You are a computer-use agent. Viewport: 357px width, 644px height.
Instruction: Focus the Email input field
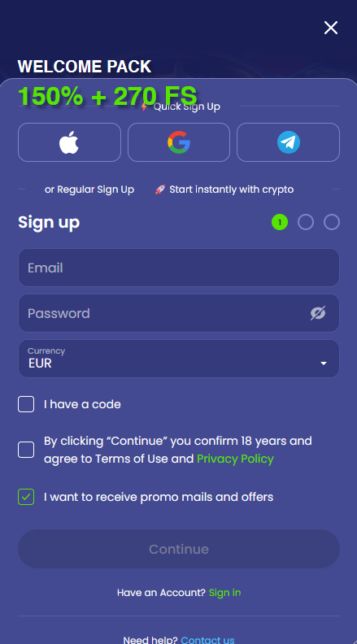[x=179, y=268]
